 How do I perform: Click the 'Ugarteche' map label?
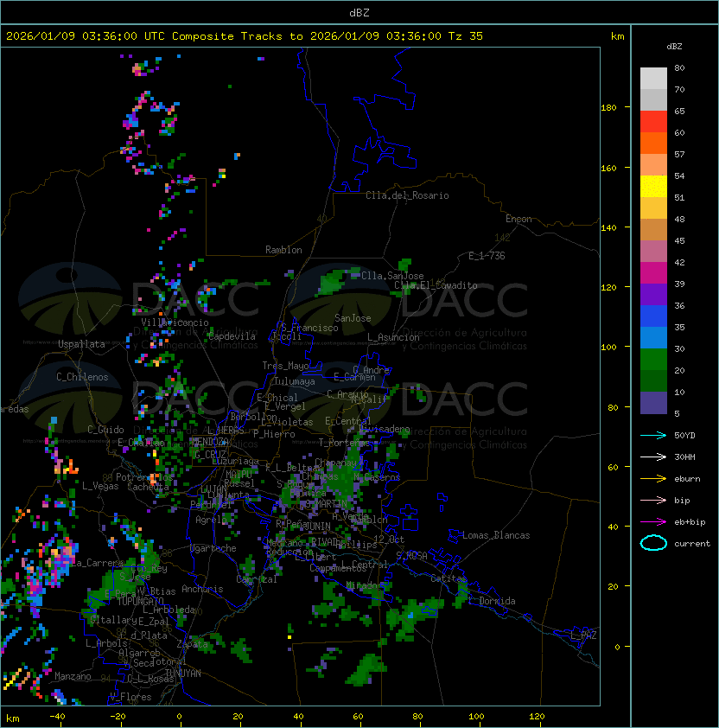[x=213, y=548]
